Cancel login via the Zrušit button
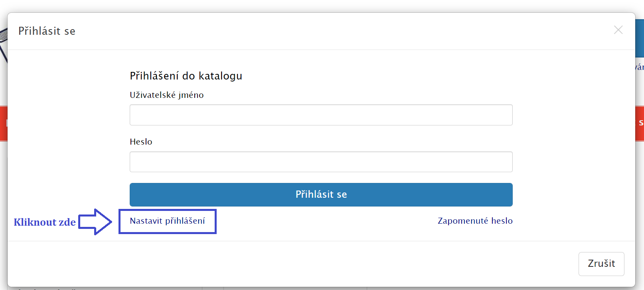Viewport: 644px width, 290px height. [x=601, y=264]
